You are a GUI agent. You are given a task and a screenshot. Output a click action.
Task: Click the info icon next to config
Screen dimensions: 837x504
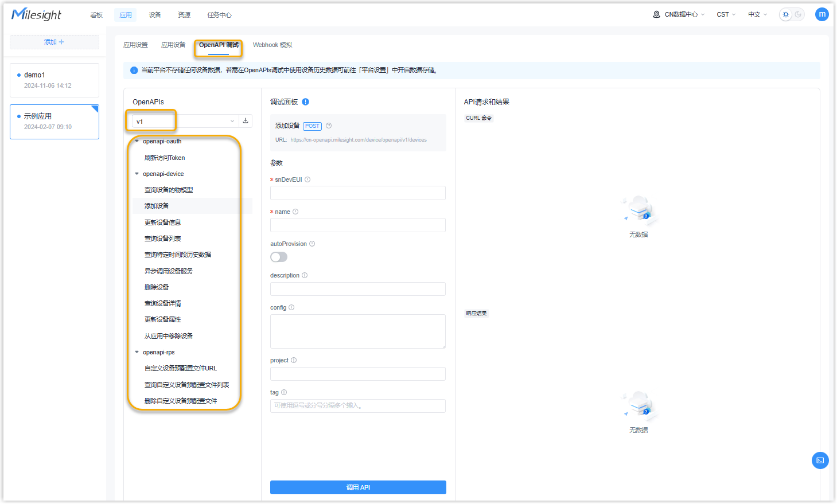(x=291, y=307)
